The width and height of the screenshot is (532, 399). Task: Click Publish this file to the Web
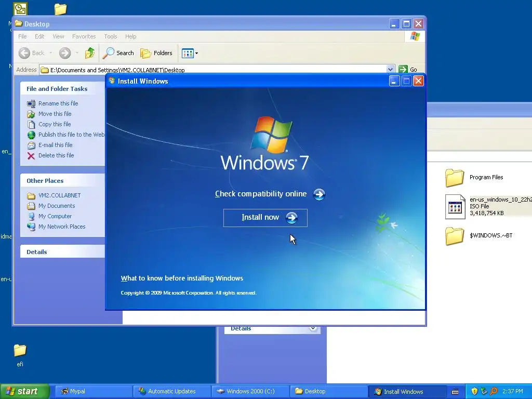point(71,135)
